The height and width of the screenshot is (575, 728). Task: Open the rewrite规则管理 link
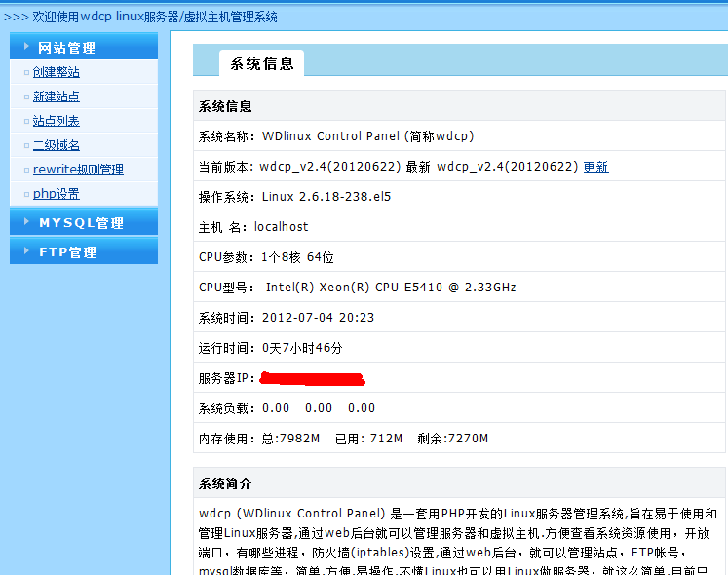[78, 170]
